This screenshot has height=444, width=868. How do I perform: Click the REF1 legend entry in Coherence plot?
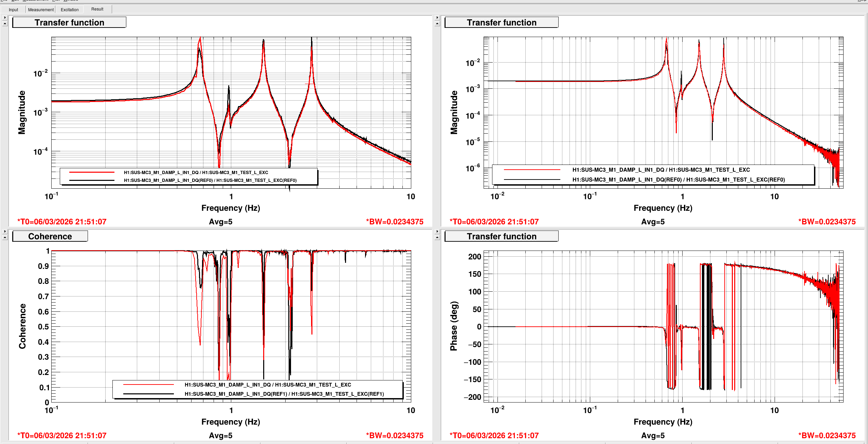coord(284,394)
